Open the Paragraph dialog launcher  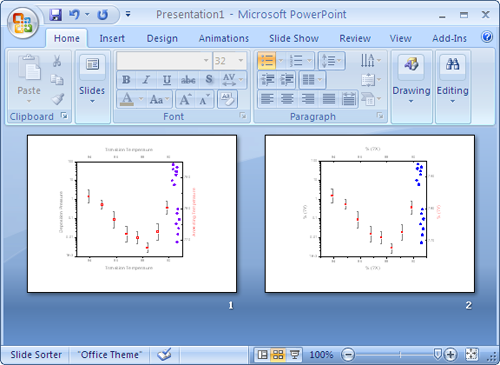pos(380,116)
